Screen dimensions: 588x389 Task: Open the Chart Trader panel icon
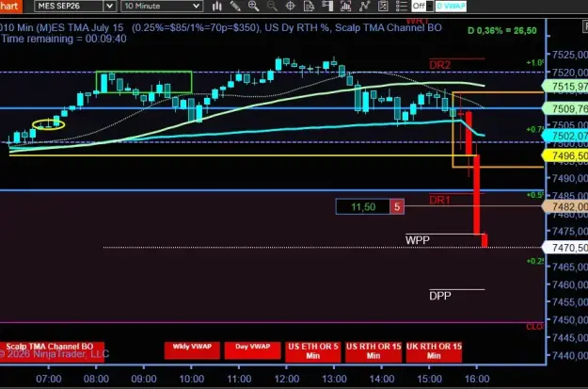click(x=327, y=6)
